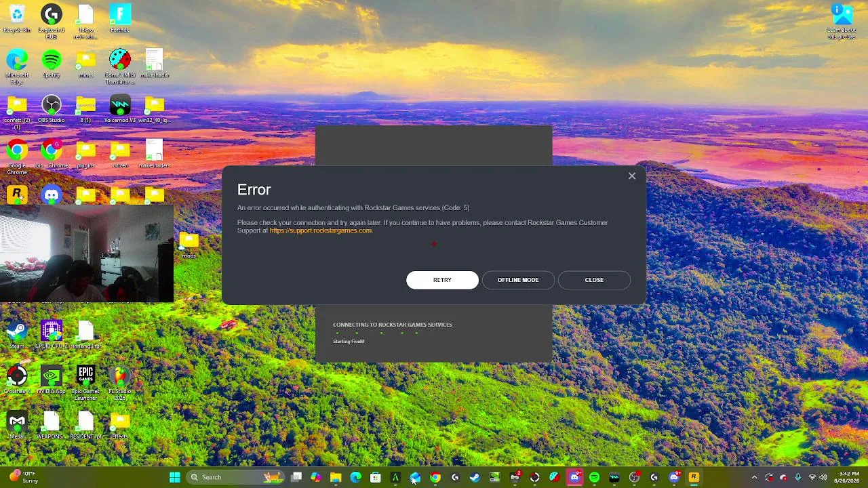
Task: Dismiss the Error dialog with the X icon
Action: pos(632,176)
